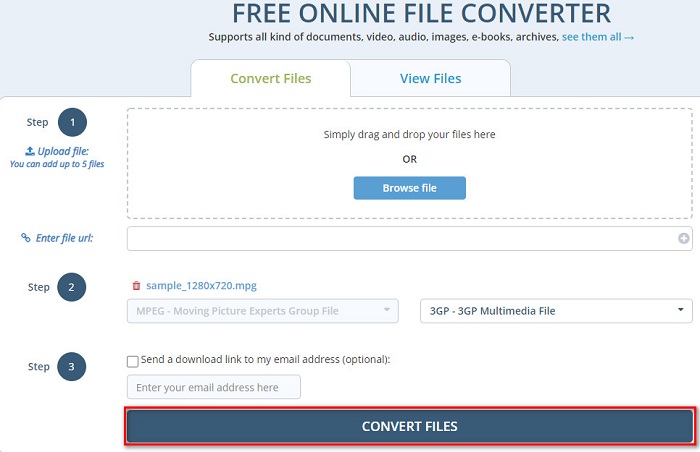
Task: Click the FREE ONLINE FILE CONVERTER heading
Action: click(x=421, y=13)
